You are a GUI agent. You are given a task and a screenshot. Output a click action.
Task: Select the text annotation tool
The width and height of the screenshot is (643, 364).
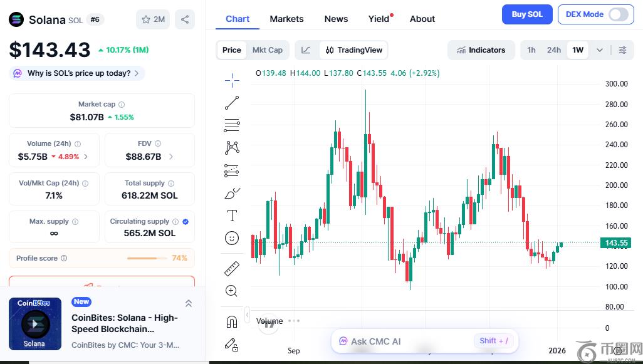[232, 216]
